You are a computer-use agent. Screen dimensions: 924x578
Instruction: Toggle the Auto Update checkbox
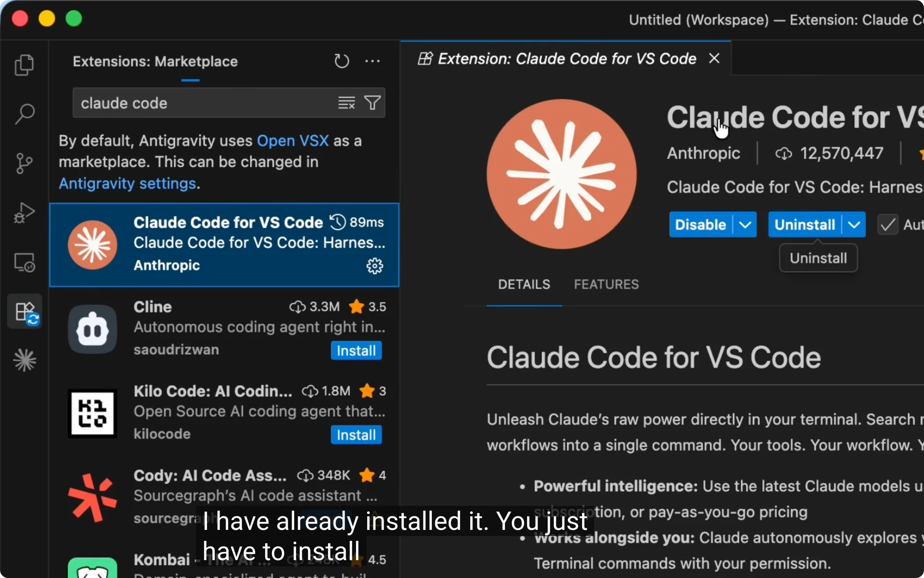pyautogui.click(x=887, y=225)
